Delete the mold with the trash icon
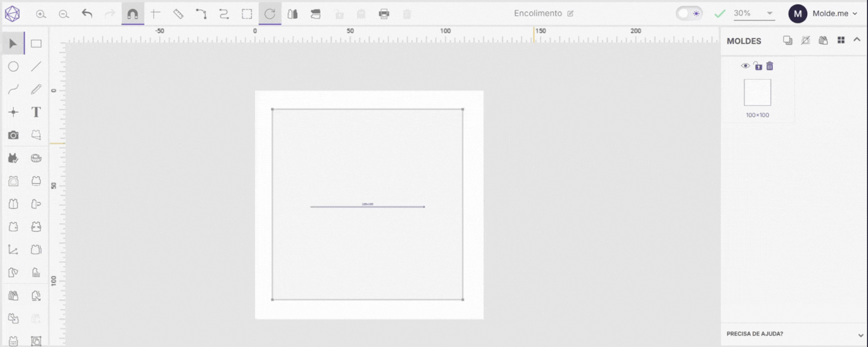Image resolution: width=868 pixels, height=347 pixels. pos(770,66)
